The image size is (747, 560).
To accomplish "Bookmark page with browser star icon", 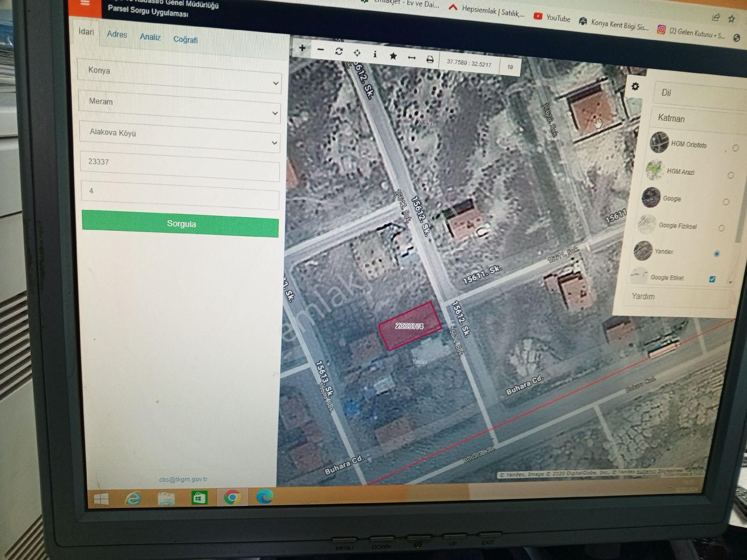I will pos(731,19).
